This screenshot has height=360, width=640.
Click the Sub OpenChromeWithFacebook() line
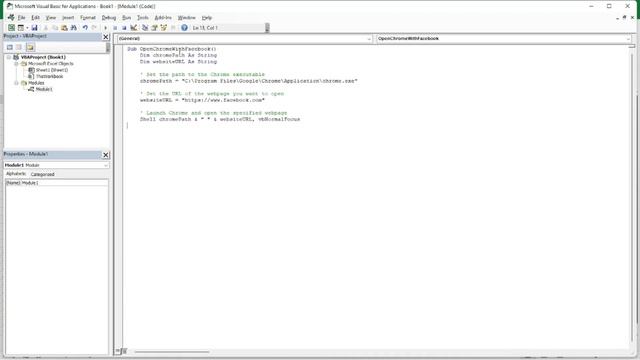coord(172,49)
